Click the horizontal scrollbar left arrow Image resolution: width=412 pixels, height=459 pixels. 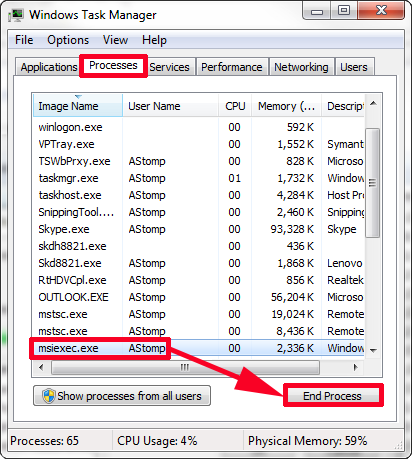(41, 367)
